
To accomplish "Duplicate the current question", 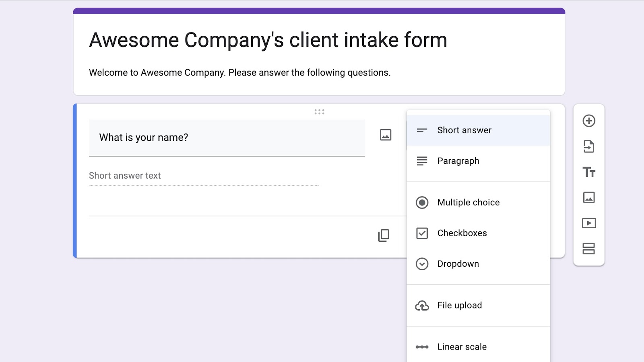I will (x=384, y=235).
